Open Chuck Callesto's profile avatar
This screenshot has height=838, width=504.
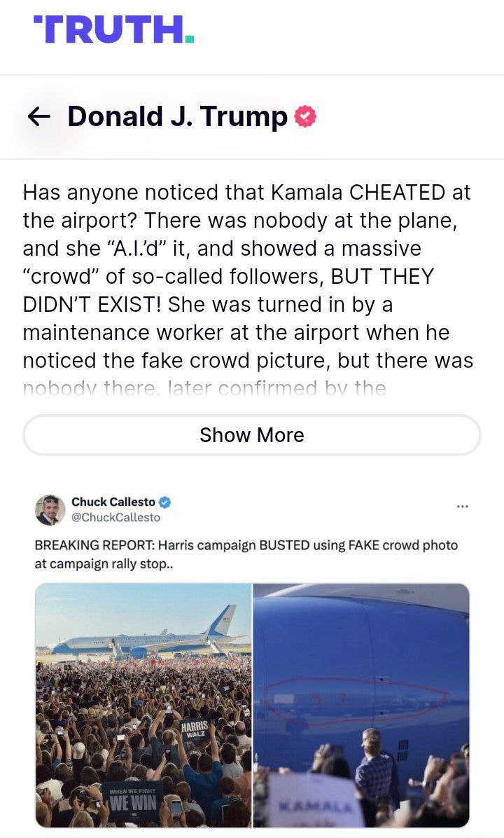click(50, 510)
